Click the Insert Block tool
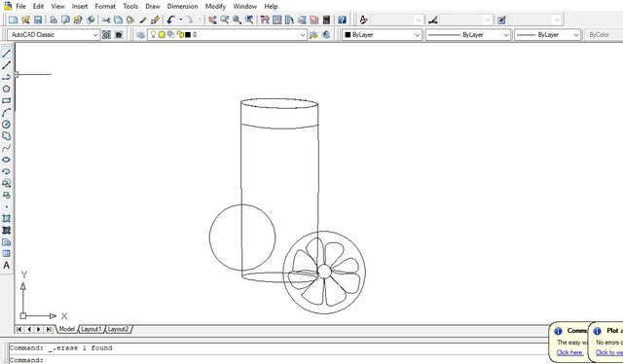Screen dimensions: 623x364 pos(7,183)
